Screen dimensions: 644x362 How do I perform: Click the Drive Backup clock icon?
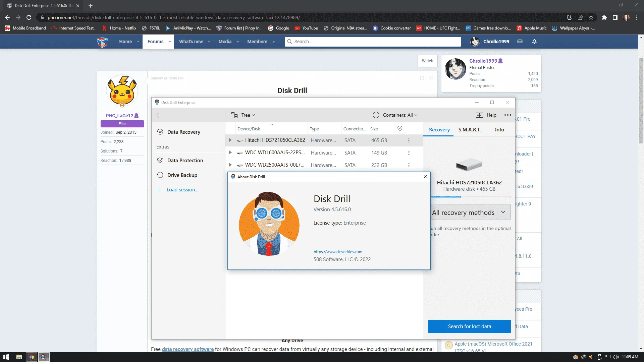click(x=160, y=175)
